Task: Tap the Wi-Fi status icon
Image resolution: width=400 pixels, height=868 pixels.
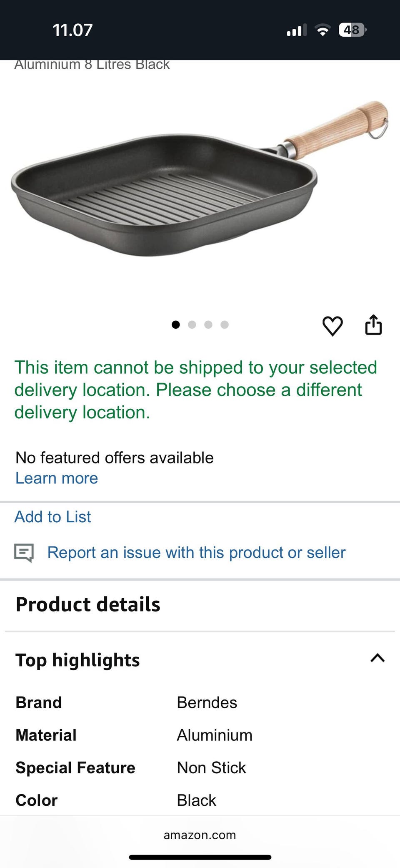Action: coord(322,30)
